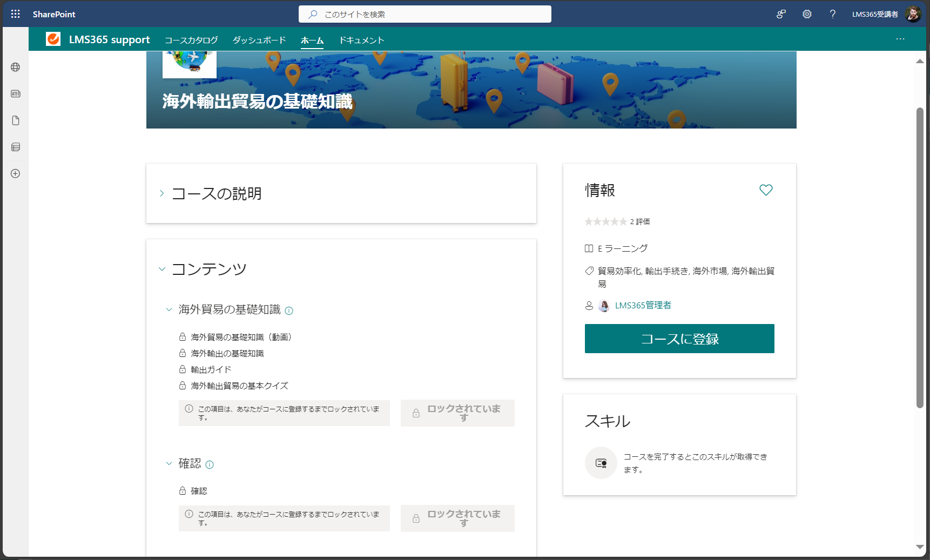Click the share/organization icon near the profile
930x560 pixels.
[781, 14]
